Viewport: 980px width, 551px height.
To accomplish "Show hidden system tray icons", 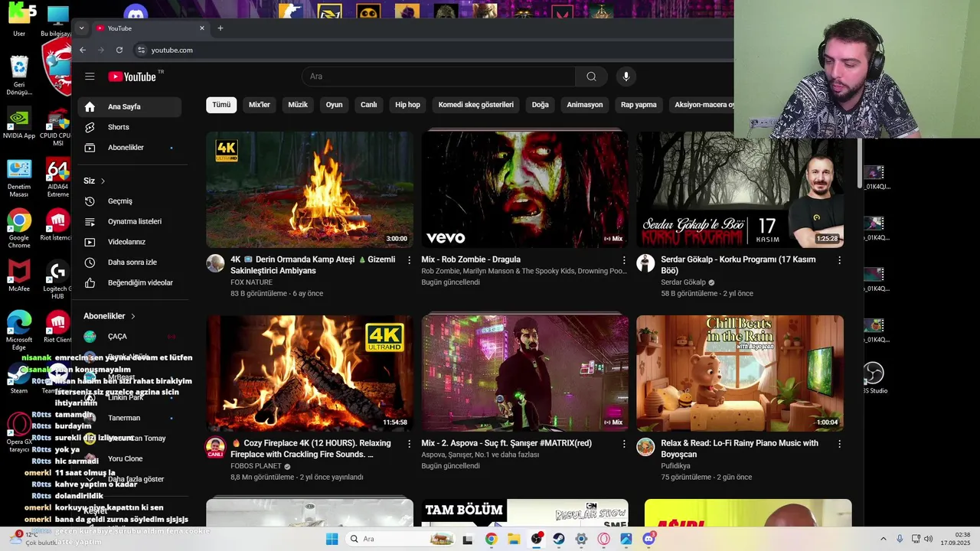I will (883, 539).
